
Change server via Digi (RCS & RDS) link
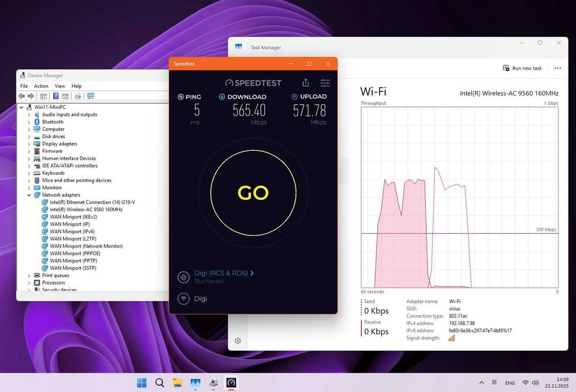coord(223,273)
